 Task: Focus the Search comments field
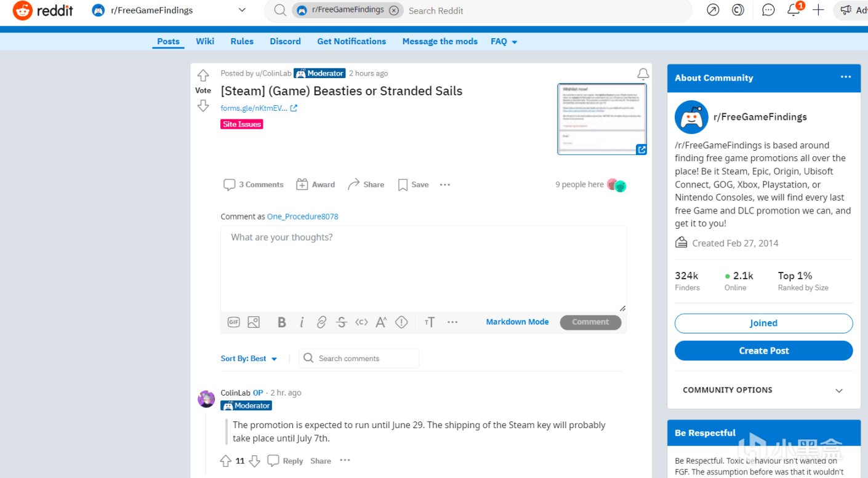tap(359, 358)
